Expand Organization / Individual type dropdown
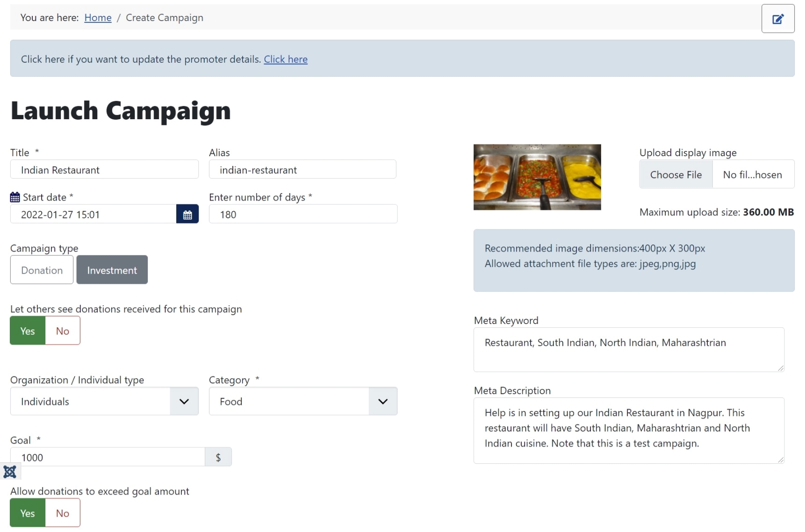 coord(104,402)
